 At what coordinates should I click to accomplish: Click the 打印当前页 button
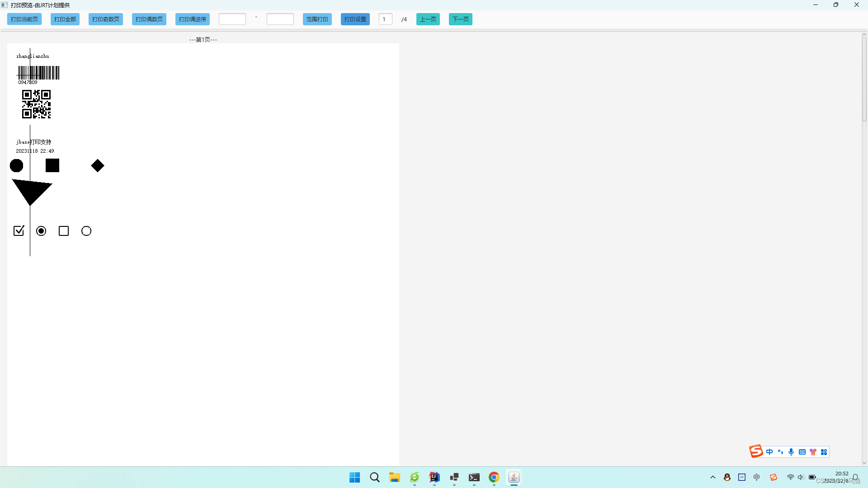[x=24, y=19]
